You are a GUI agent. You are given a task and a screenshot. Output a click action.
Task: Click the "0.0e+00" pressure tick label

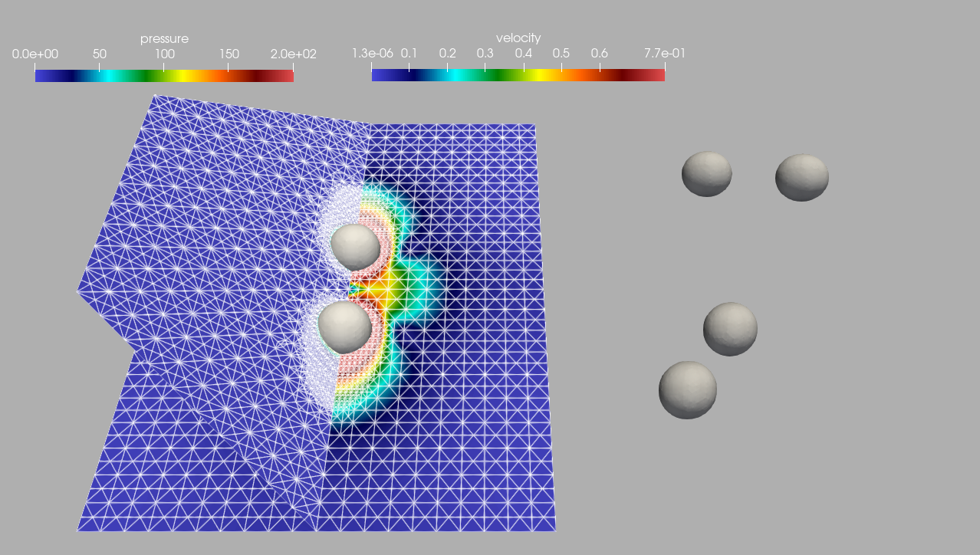point(35,54)
